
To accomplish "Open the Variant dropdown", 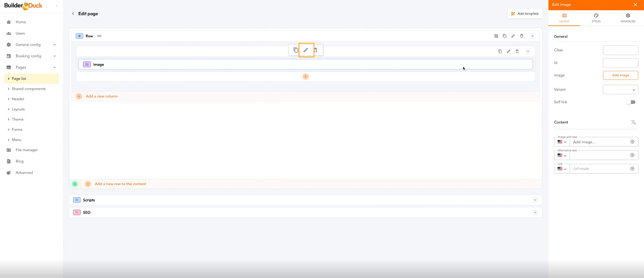I will pyautogui.click(x=620, y=89).
